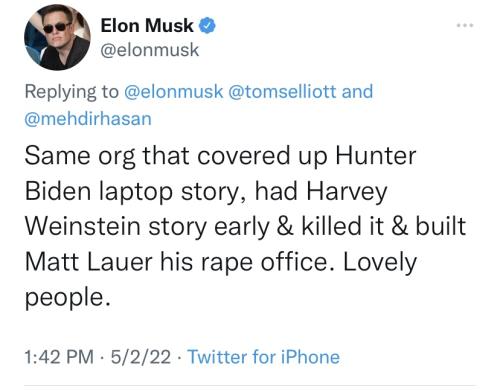Open the @tomselliott mention link

click(x=282, y=91)
